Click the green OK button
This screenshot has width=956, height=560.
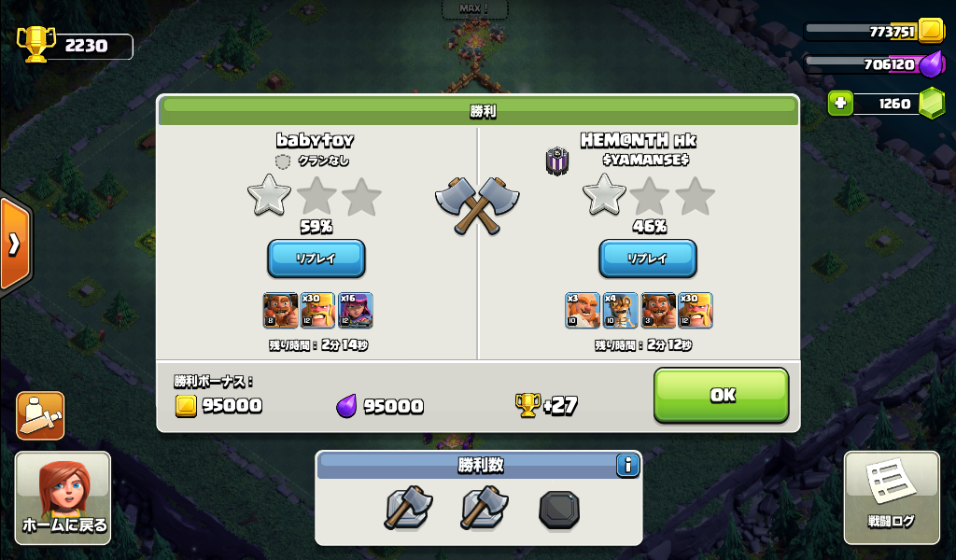point(722,395)
